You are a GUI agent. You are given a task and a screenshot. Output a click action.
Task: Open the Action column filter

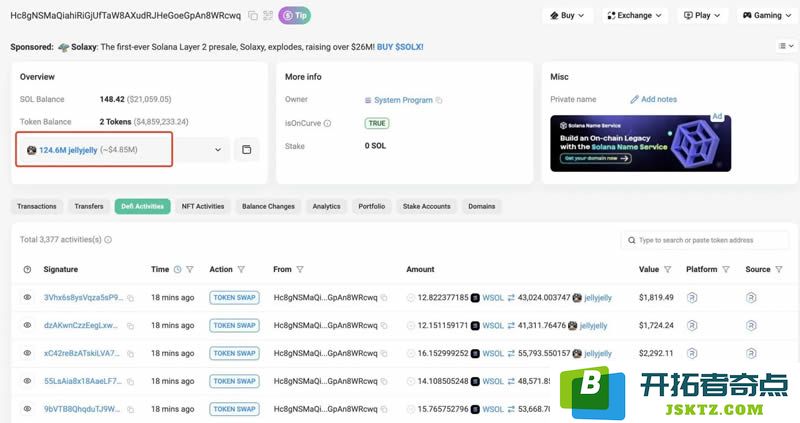tap(241, 269)
